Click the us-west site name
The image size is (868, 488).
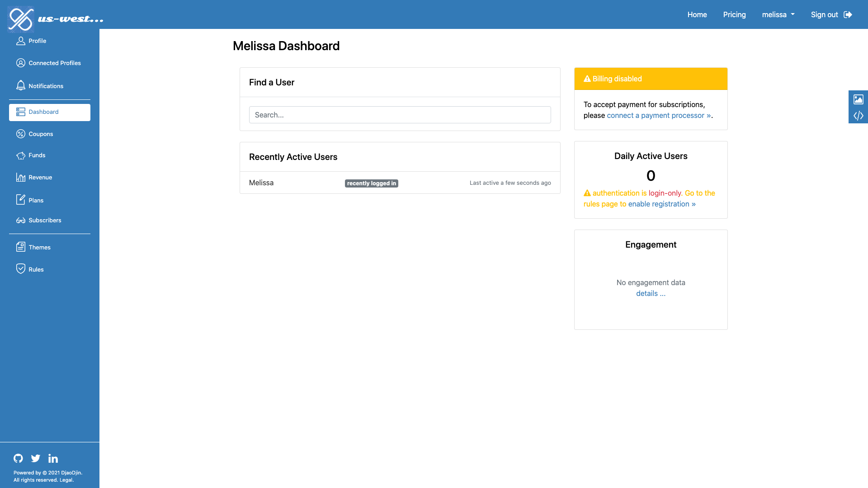71,19
